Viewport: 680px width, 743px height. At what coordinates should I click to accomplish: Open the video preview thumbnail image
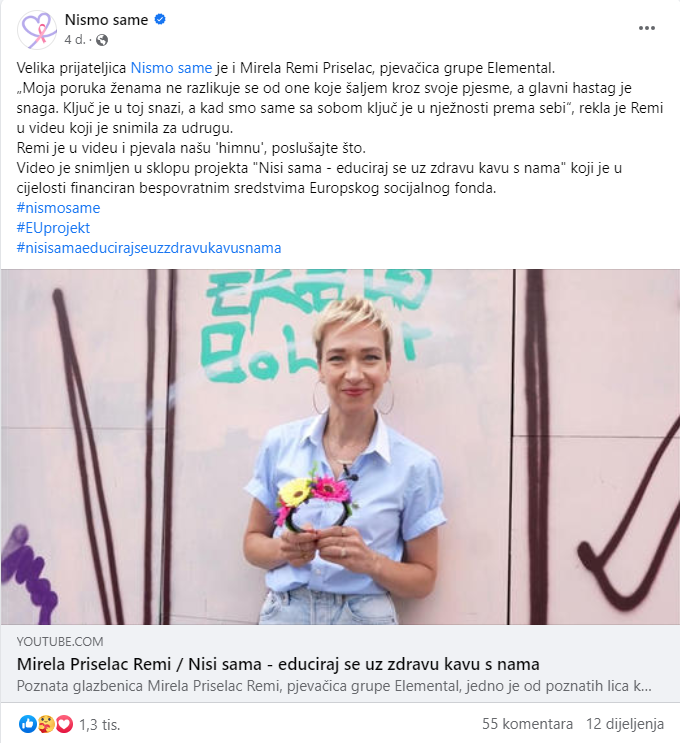340,446
